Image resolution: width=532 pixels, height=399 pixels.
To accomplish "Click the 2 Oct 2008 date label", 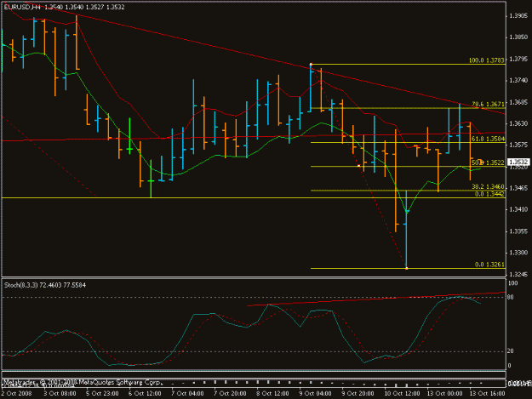I will (17, 394).
